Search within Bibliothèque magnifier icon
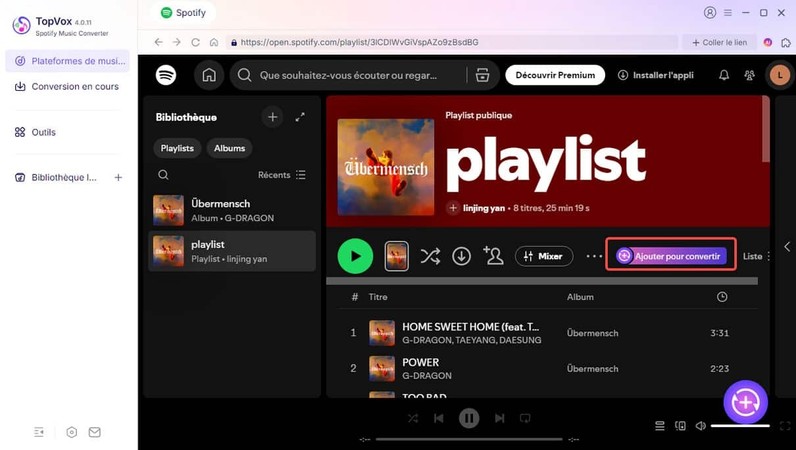 click(163, 175)
